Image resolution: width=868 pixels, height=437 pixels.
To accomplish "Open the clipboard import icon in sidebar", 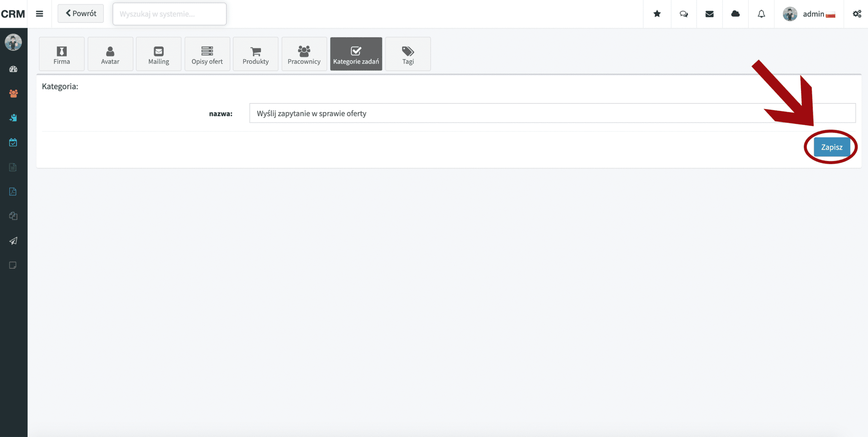I will [13, 117].
